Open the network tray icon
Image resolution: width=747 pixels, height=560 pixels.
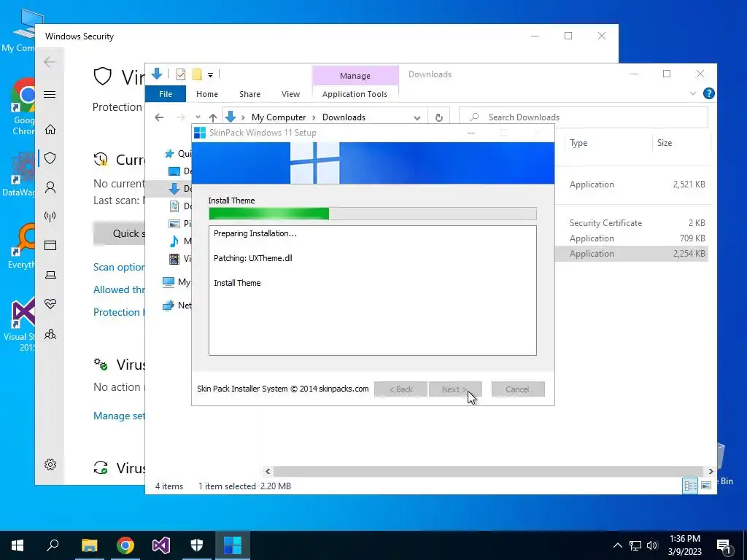(635, 545)
